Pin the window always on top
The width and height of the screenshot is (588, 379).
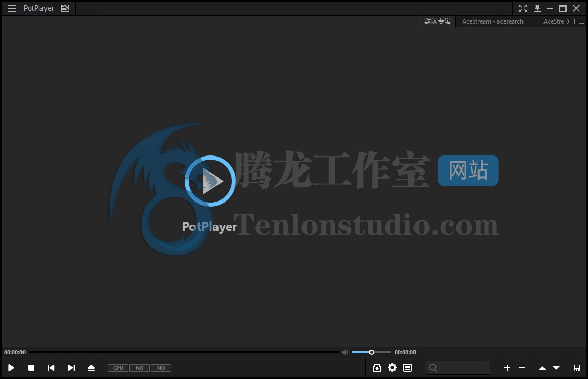point(537,8)
